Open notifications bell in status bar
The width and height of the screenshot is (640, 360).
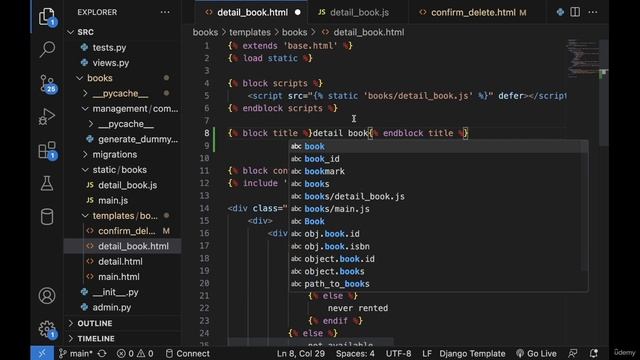click(x=594, y=353)
